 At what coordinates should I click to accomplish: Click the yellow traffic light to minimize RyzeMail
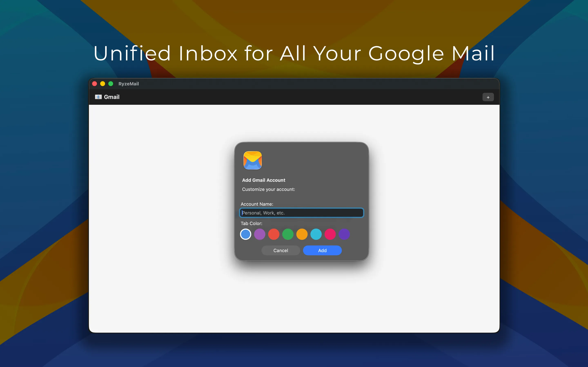pos(103,84)
